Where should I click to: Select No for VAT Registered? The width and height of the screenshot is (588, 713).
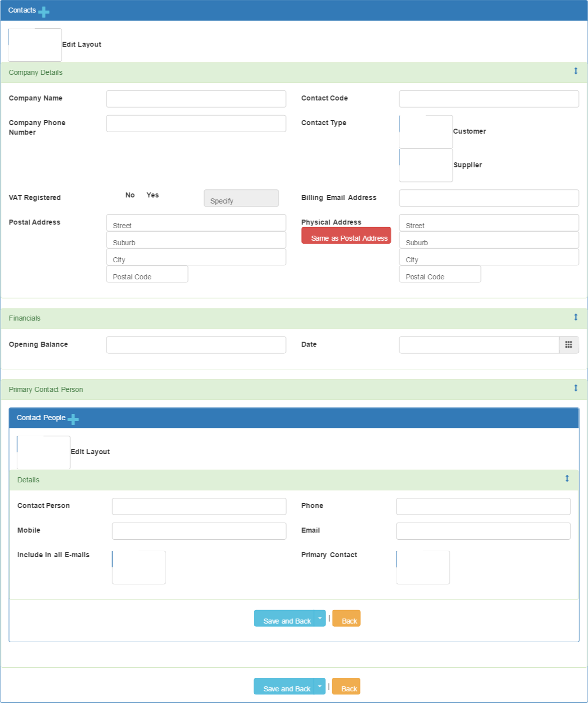click(130, 195)
